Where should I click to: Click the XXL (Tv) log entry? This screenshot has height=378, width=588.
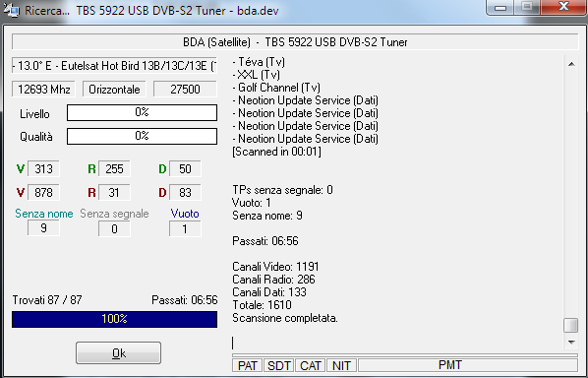(x=256, y=75)
